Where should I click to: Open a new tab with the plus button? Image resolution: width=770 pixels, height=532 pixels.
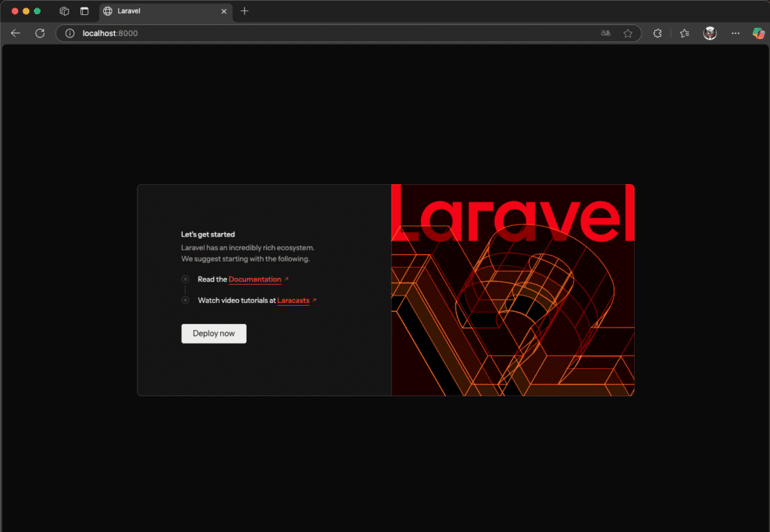pos(244,11)
